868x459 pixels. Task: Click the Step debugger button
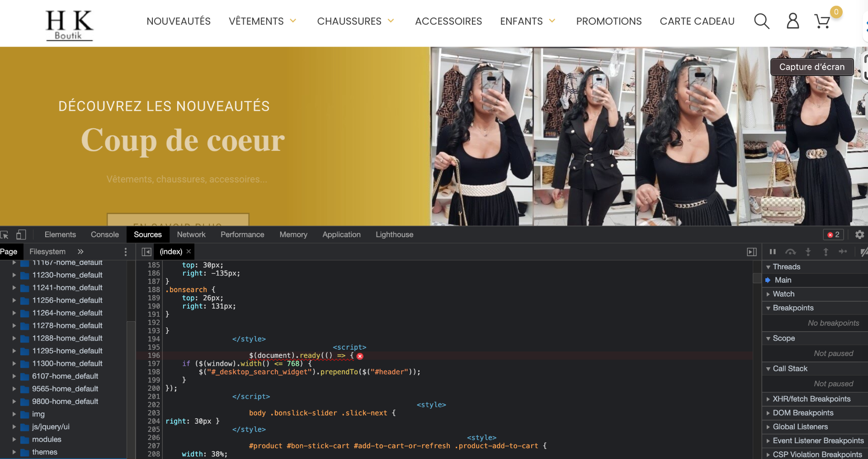pyautogui.click(x=843, y=252)
